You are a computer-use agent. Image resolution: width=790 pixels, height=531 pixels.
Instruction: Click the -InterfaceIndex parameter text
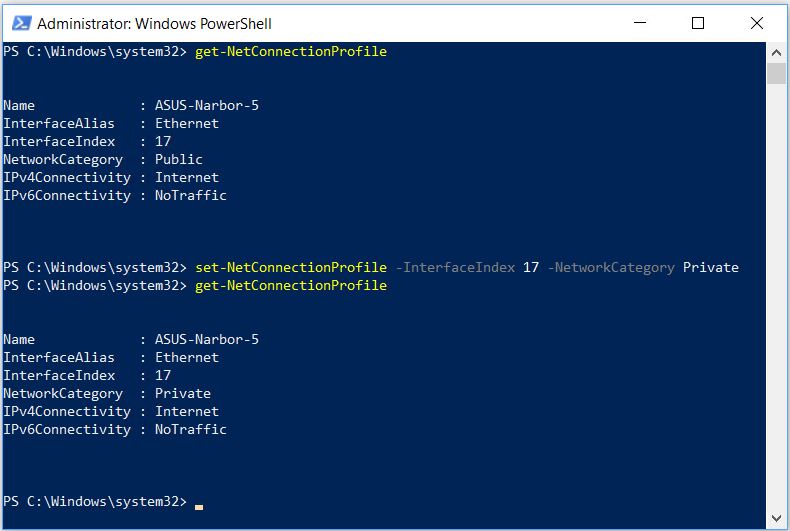pos(455,268)
